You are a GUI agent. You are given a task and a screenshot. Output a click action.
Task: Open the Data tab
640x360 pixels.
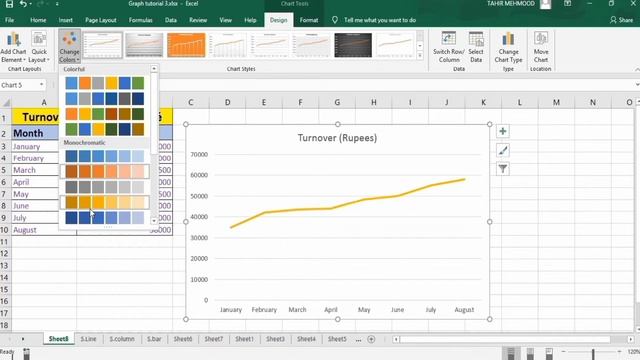coord(171,20)
